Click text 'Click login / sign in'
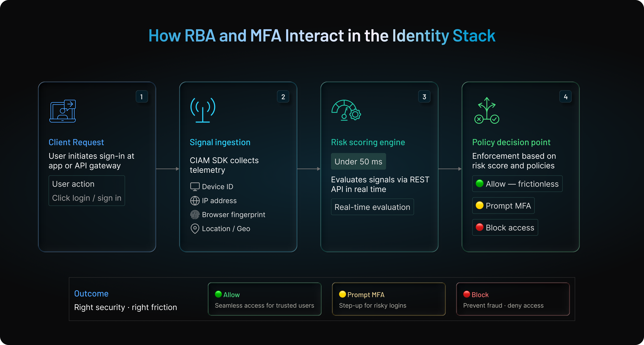 pyautogui.click(x=87, y=198)
